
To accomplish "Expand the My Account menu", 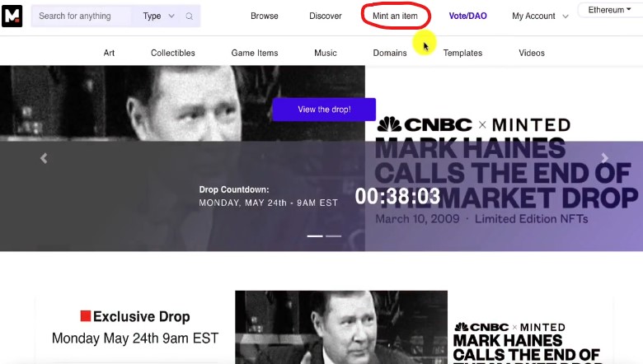I will tap(540, 16).
